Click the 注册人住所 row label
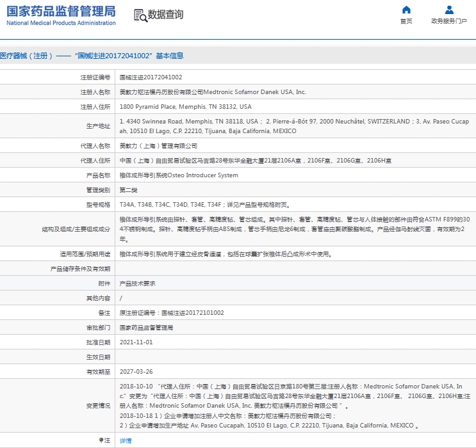The height and width of the screenshot is (448, 476). [x=95, y=107]
